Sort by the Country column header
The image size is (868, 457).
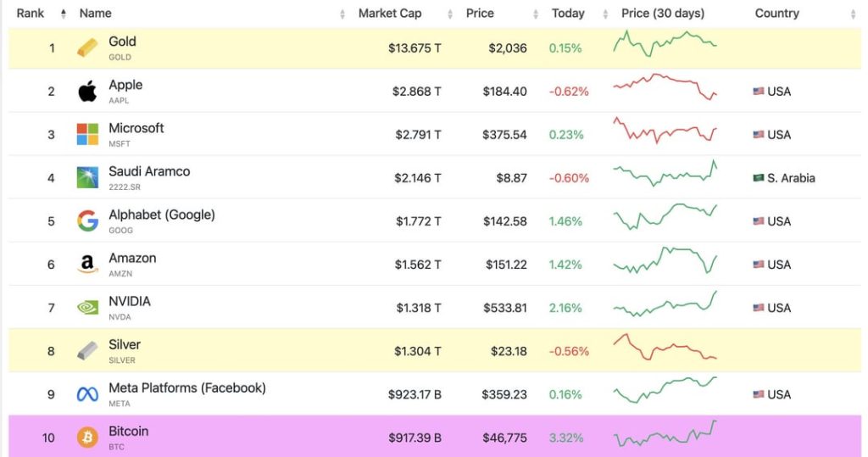point(776,14)
